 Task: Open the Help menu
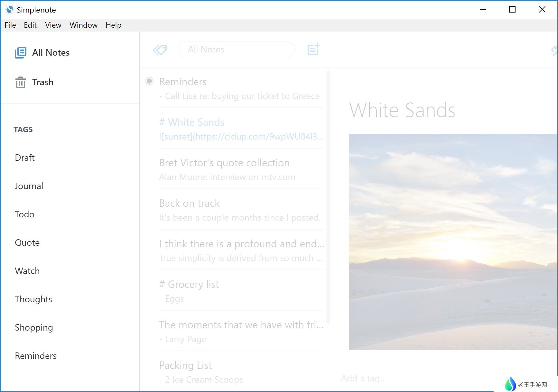point(113,25)
